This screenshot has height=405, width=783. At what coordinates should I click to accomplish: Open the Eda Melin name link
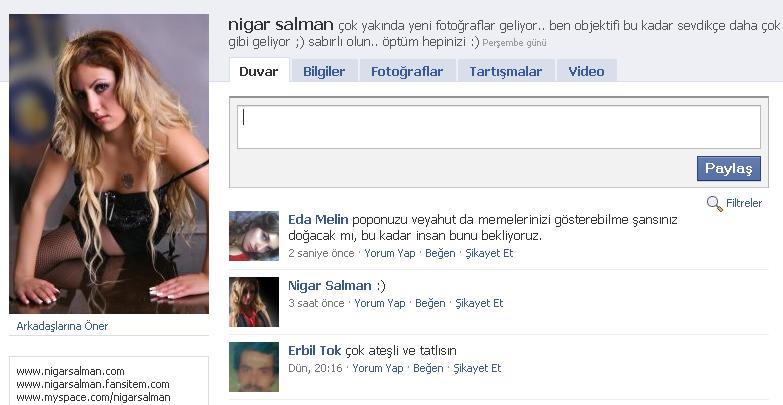tap(318, 220)
